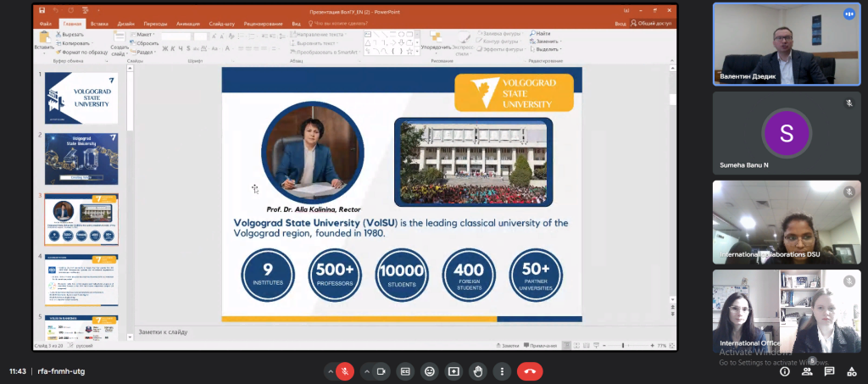Viewport: 868px width, 384px height.
Task: Open the more options three-dot menu
Action: 502,371
